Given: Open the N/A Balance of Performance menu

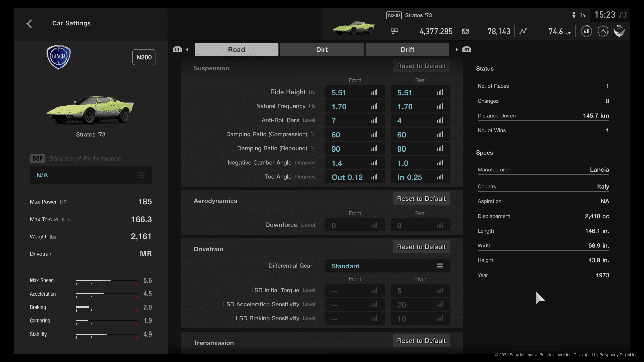Looking at the screenshot, I should point(91,175).
